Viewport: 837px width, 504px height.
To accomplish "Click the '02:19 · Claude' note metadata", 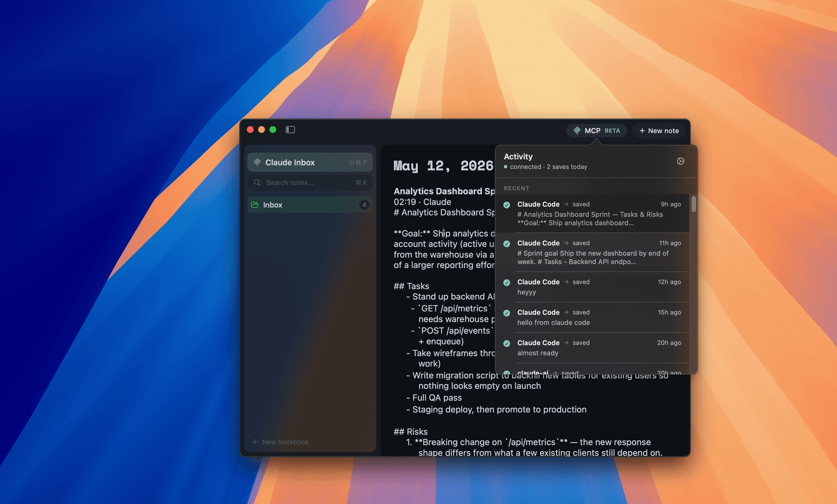I will pos(422,202).
